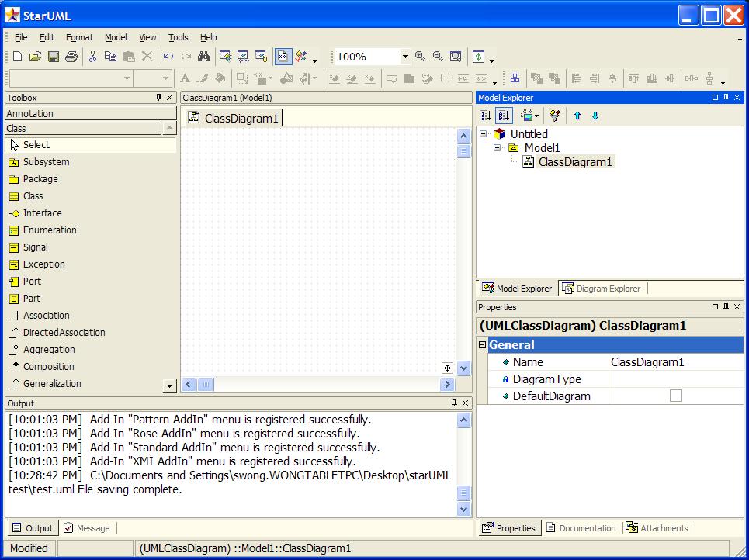Collapse the Model1 tree node
The height and width of the screenshot is (560, 749).
(x=498, y=147)
